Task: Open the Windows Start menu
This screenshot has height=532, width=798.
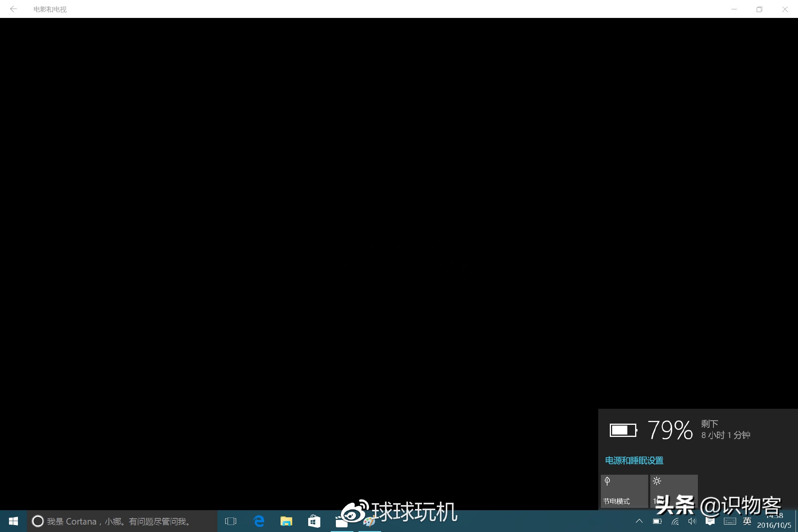Action: point(13,521)
